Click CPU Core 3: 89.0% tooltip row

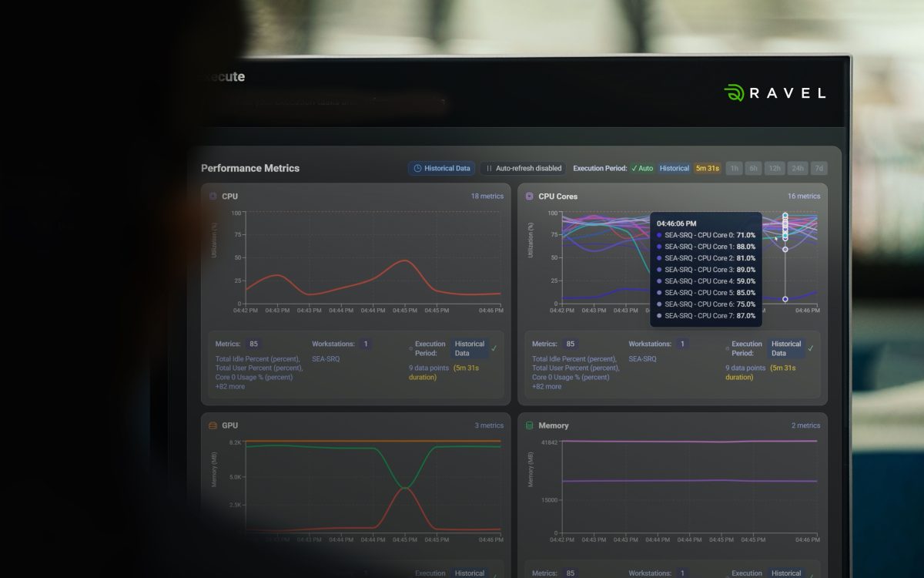click(706, 270)
